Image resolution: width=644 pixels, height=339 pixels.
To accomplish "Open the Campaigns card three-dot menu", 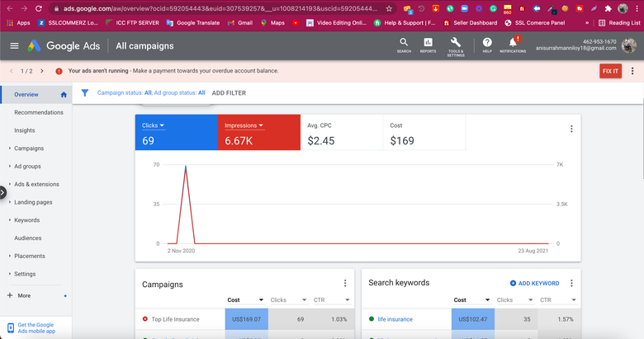I will click(345, 284).
